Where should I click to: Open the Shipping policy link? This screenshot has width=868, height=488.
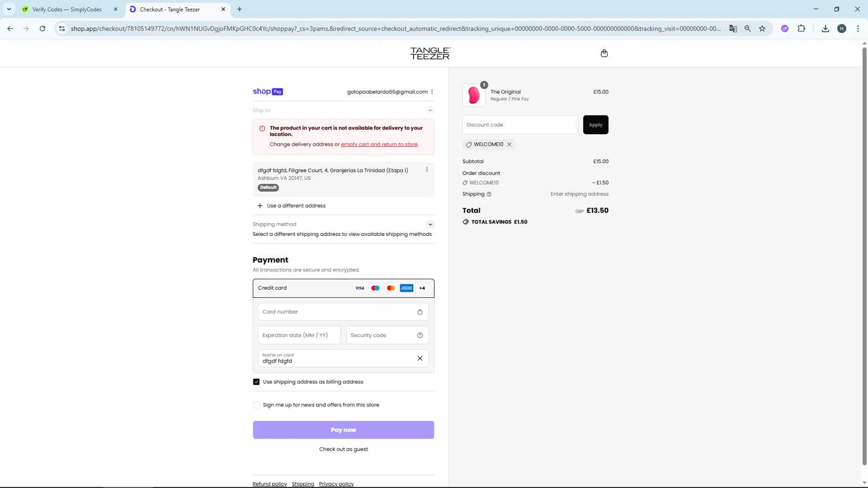click(303, 484)
